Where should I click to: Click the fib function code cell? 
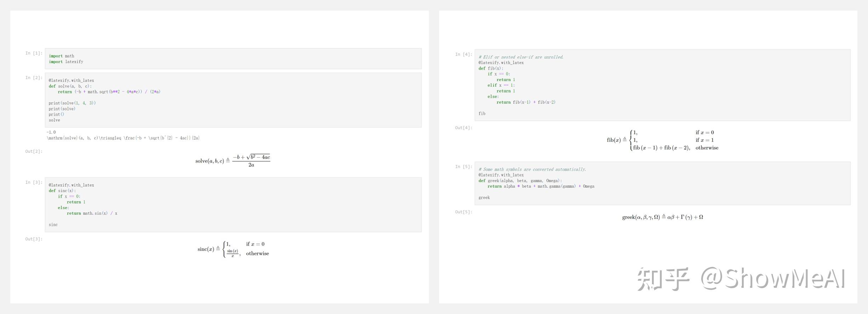point(662,85)
